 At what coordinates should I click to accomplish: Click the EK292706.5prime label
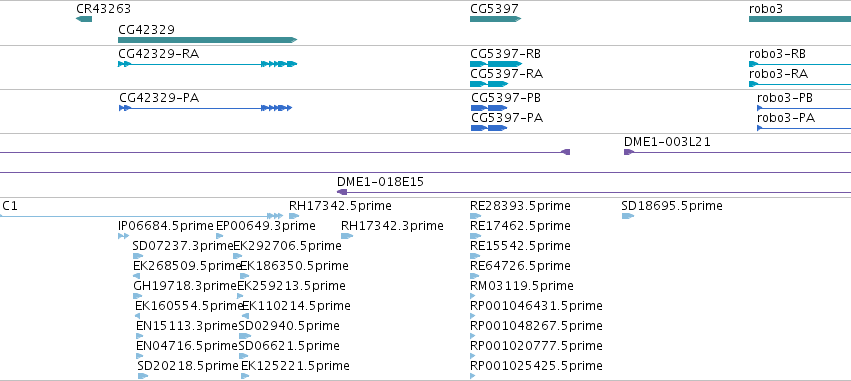[x=288, y=246]
